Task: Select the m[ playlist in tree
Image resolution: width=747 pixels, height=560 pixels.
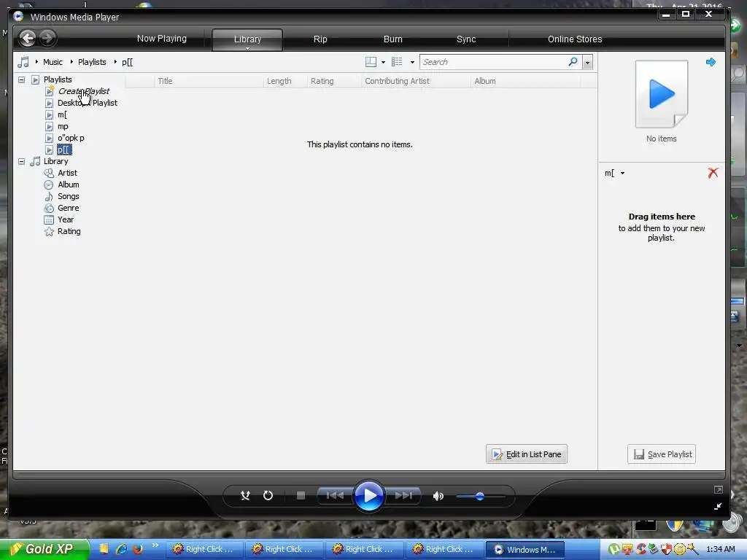Action: 62,114
